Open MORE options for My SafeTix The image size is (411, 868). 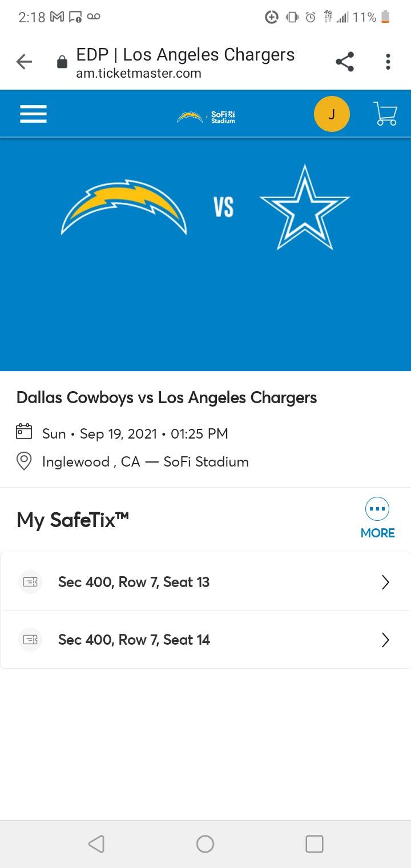point(377,519)
